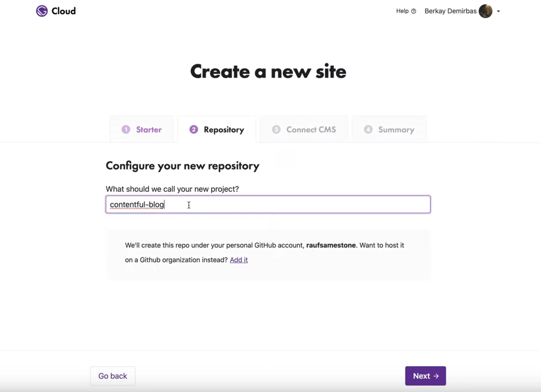Switch to the Starter tab
Screen dimensions: 541x392
(142, 130)
